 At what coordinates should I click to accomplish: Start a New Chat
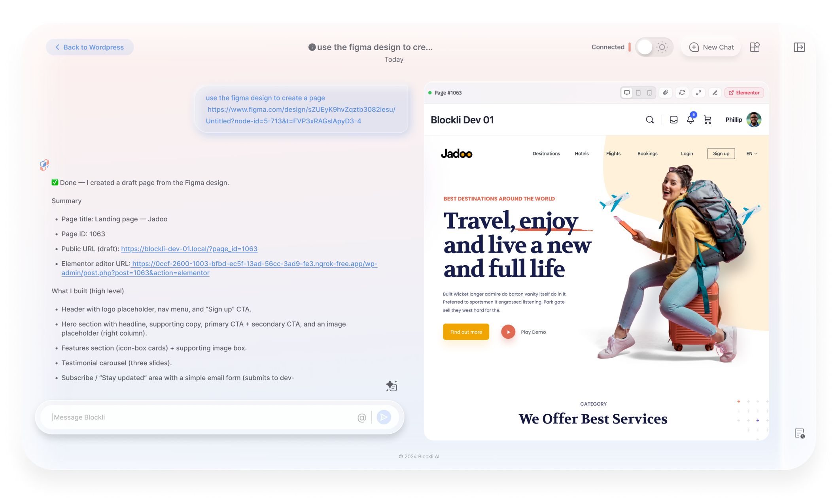pos(711,47)
